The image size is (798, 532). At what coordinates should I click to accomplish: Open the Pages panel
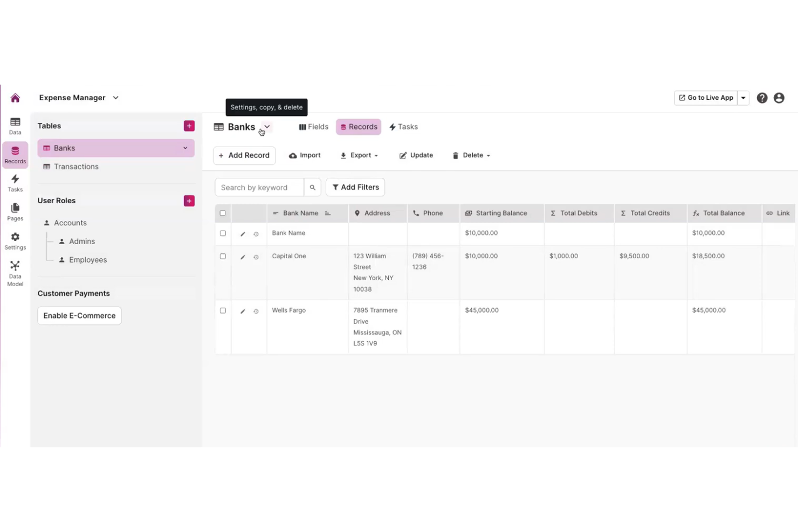pyautogui.click(x=15, y=211)
